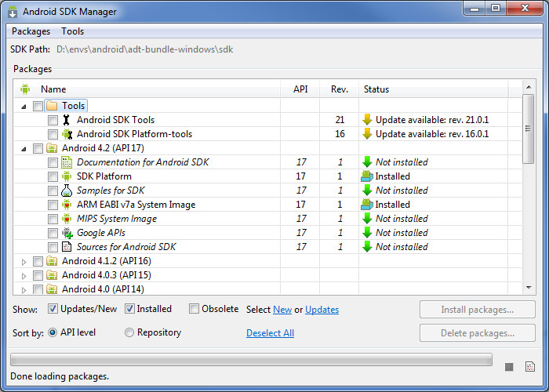The height and width of the screenshot is (392, 549).
Task: Select the Android 4.2 (API 17) group checkbox
Action: [38, 148]
